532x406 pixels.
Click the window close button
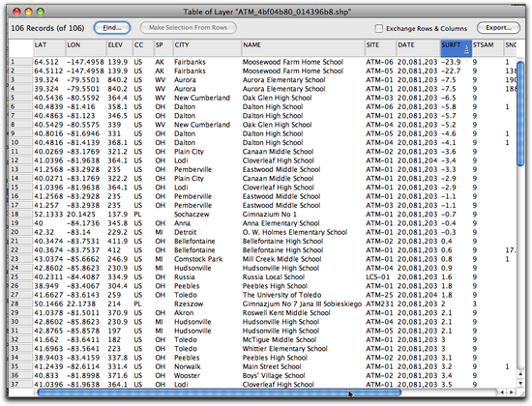click(x=16, y=12)
